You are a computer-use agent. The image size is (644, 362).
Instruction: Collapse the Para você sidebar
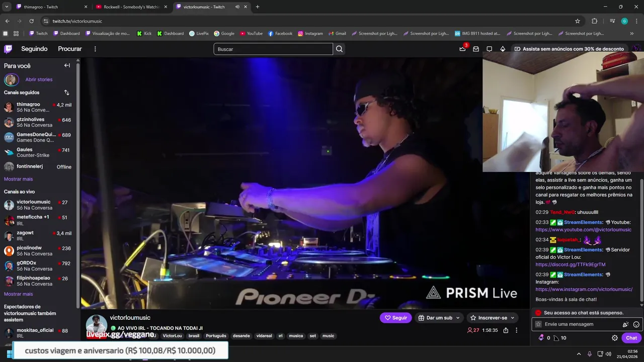[x=67, y=65]
